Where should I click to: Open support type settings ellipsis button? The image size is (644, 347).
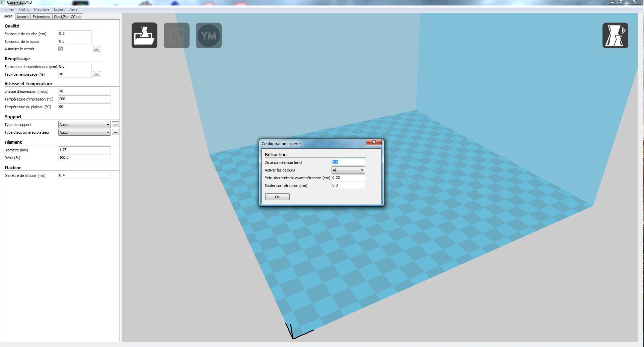click(115, 125)
